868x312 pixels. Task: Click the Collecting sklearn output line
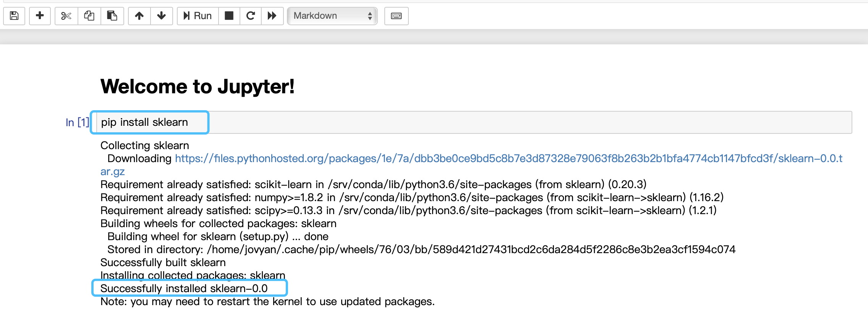[x=145, y=145]
